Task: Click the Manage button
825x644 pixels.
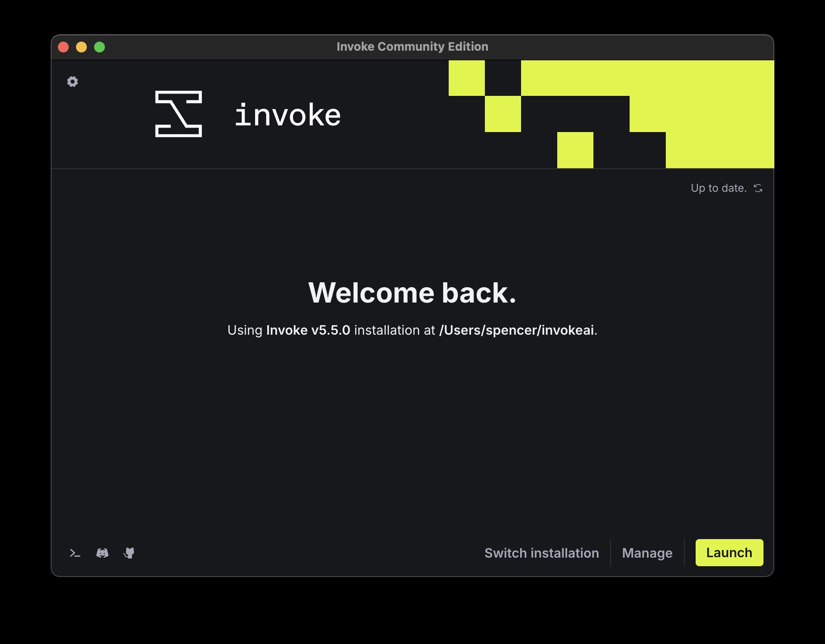Action: click(x=647, y=553)
